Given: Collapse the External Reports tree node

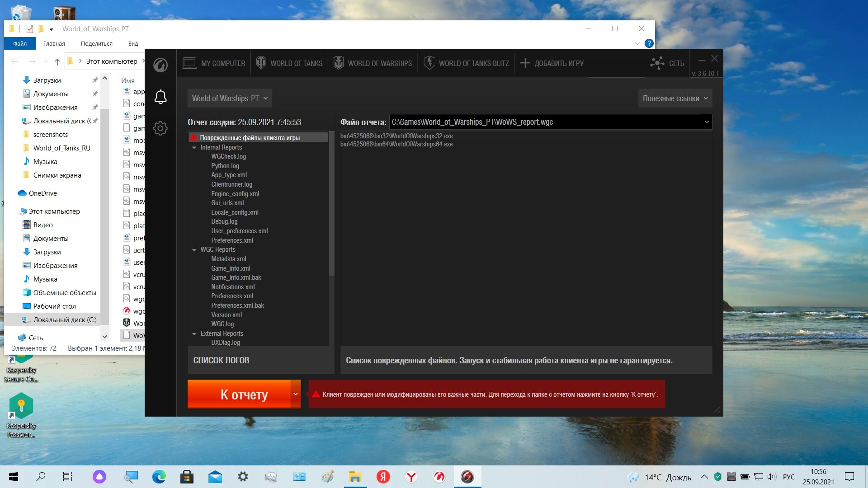Looking at the screenshot, I should tap(194, 334).
